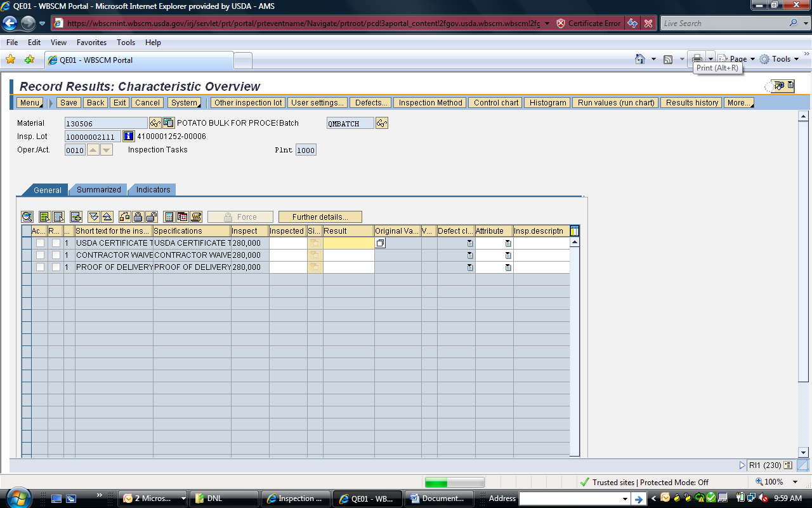The image size is (812, 508).
Task: Open the Windows Start button
Action: tap(17, 498)
